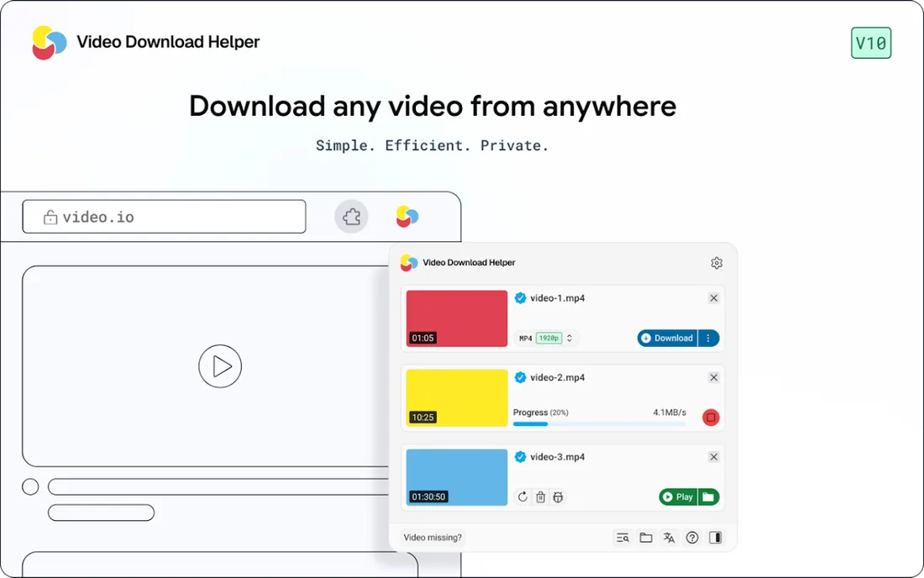
Task: Click the yellow video-2.mp4 thumbnail
Action: click(x=457, y=397)
